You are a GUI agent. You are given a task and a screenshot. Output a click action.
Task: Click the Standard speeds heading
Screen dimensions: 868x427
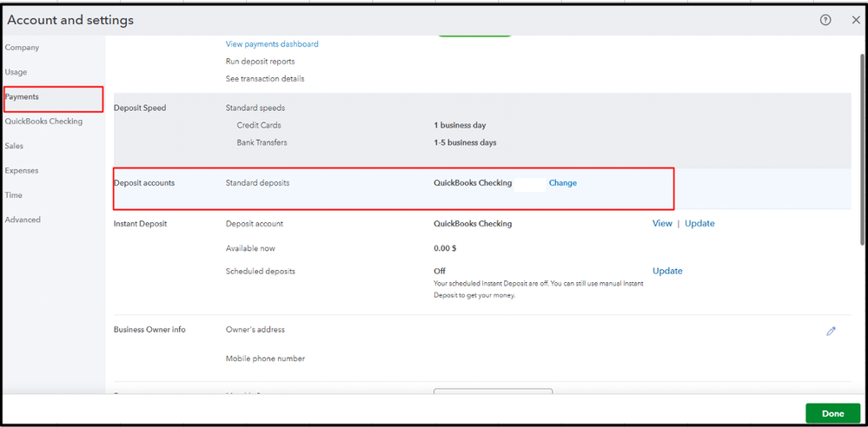click(x=255, y=108)
